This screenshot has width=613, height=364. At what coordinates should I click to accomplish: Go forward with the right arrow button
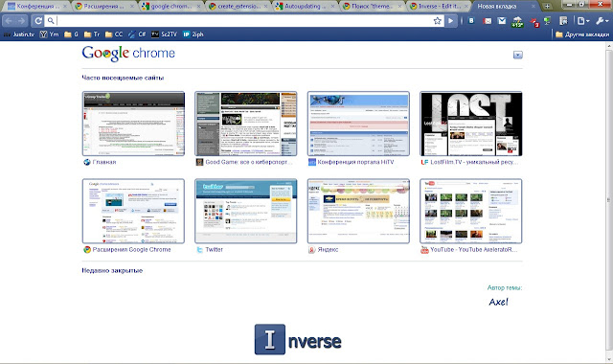tap(21, 21)
